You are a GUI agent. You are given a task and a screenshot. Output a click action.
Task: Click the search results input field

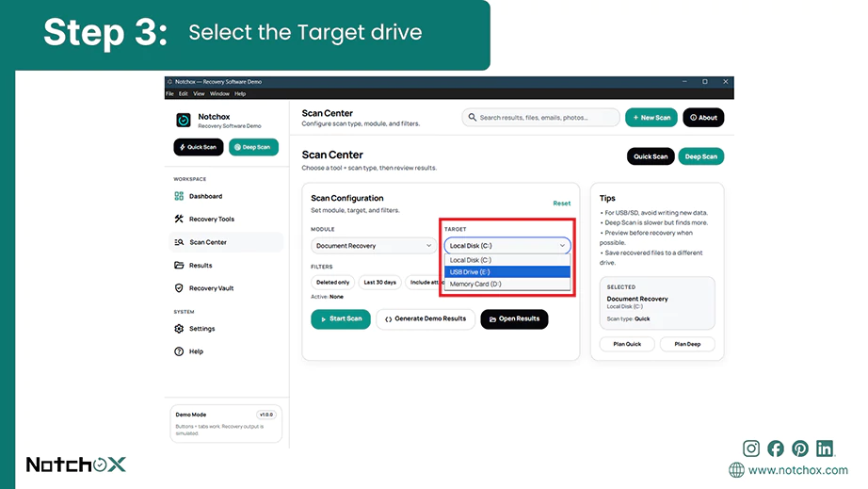(540, 118)
